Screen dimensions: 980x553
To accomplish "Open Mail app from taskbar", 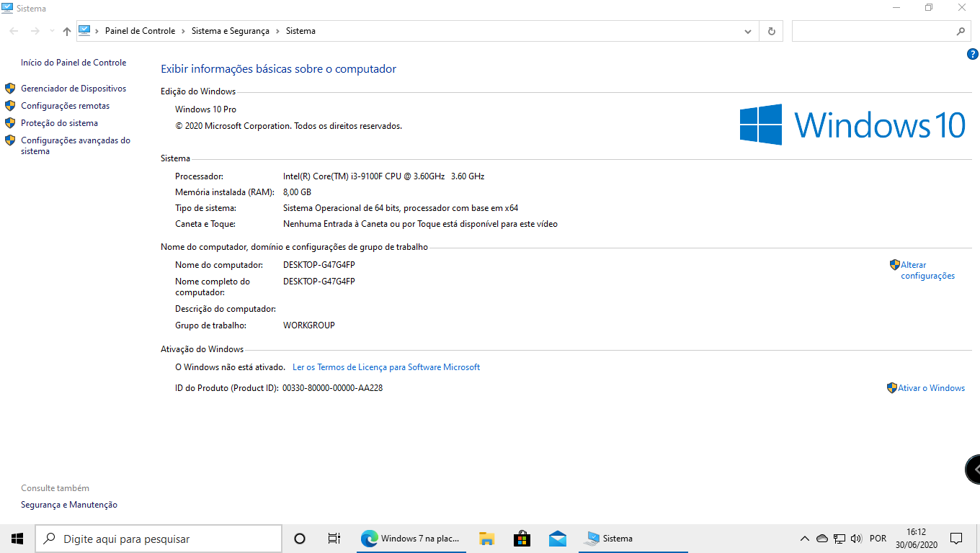I will [x=558, y=539].
